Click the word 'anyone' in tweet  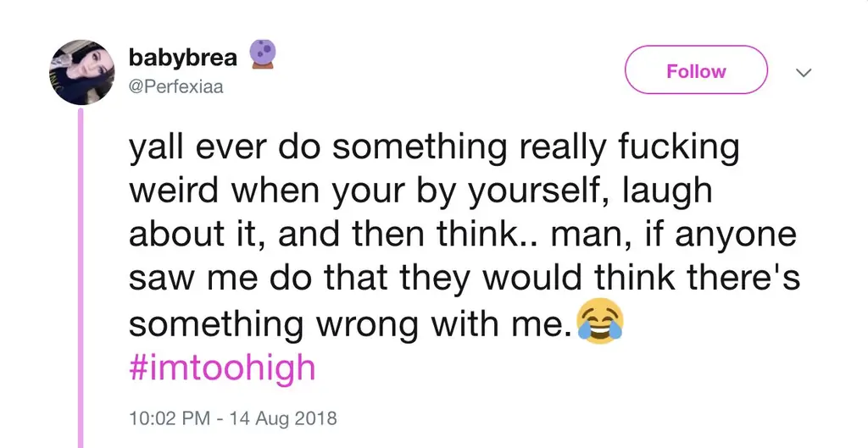[736, 237]
